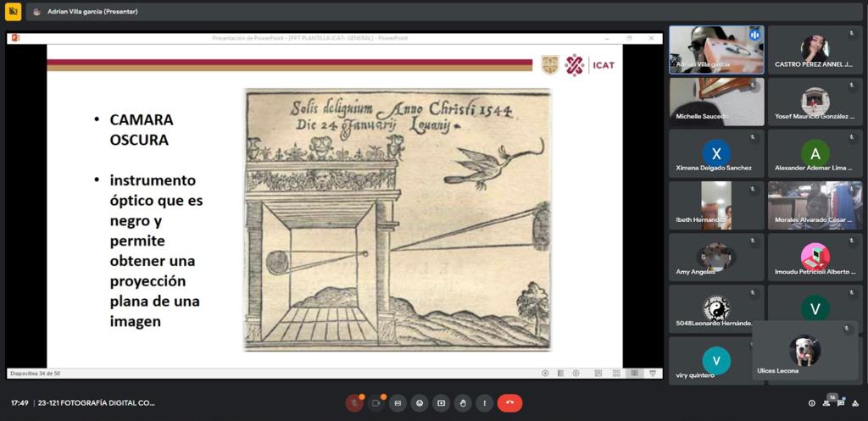The image size is (868, 421).
Task: Switch to Slide Sorter view icon
Action: click(616, 374)
